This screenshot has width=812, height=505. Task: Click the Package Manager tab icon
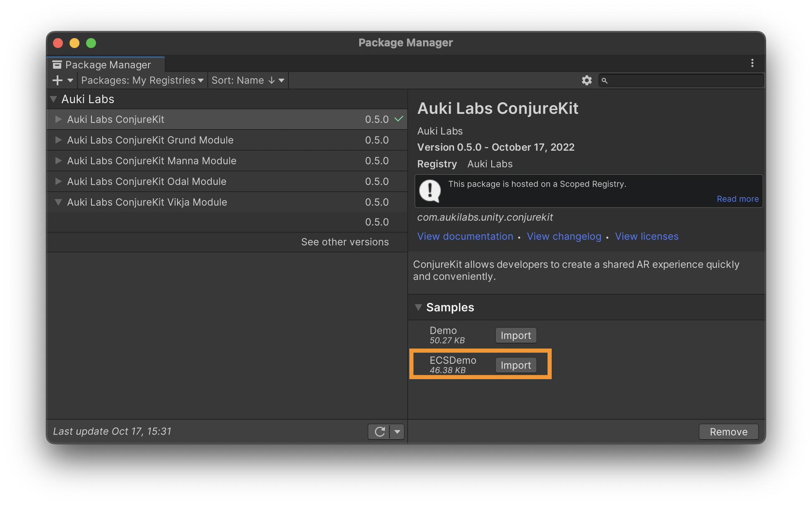[57, 65]
